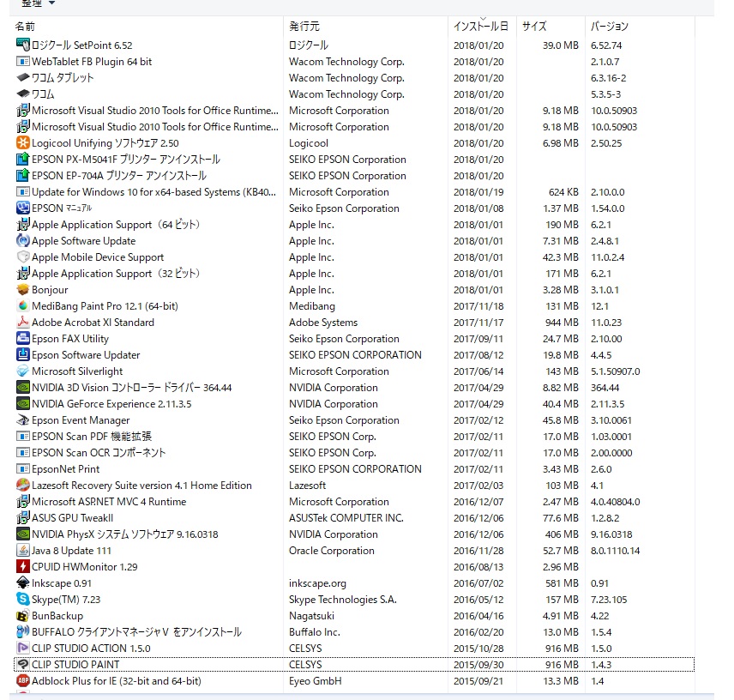
Task: Click the Epson Software Updater icon
Action: [23, 355]
